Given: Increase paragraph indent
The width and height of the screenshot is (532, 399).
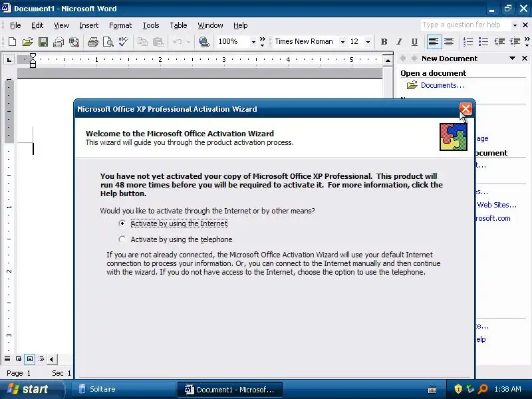Looking at the screenshot, I should click(x=515, y=42).
